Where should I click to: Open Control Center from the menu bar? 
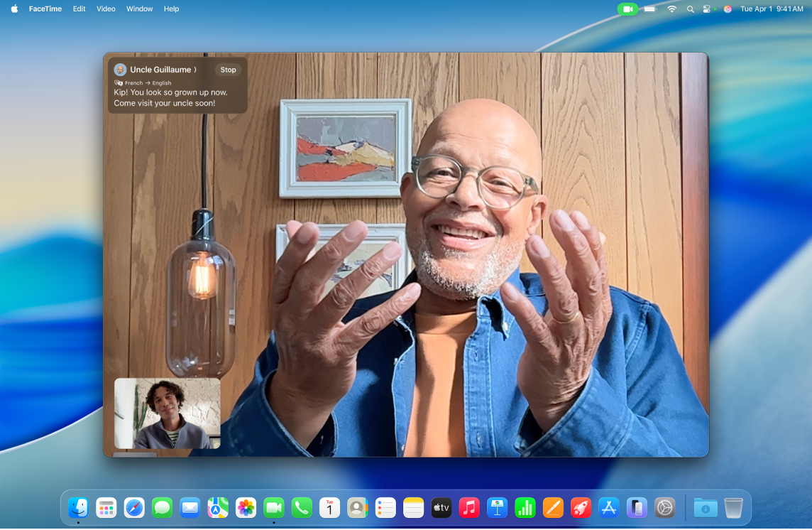click(706, 9)
